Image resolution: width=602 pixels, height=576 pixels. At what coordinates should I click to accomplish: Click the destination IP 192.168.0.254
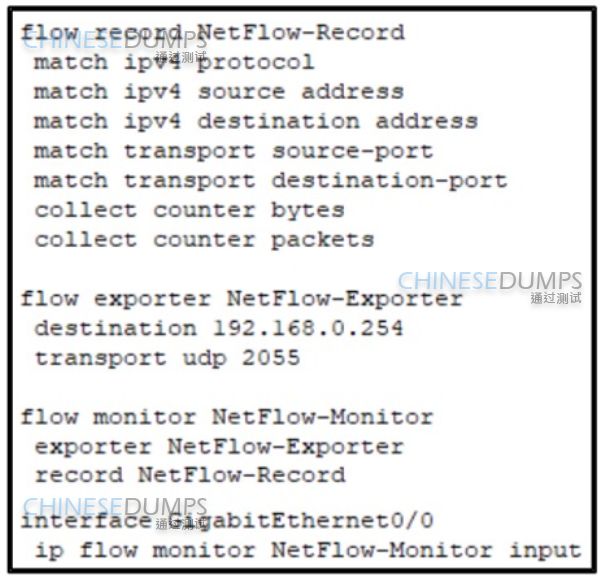[308, 328]
